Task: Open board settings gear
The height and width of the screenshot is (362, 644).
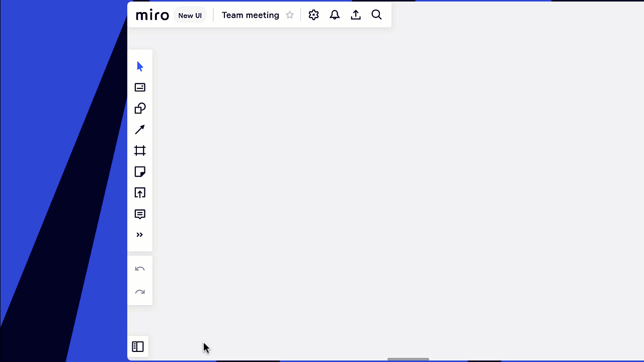Action: point(314,15)
